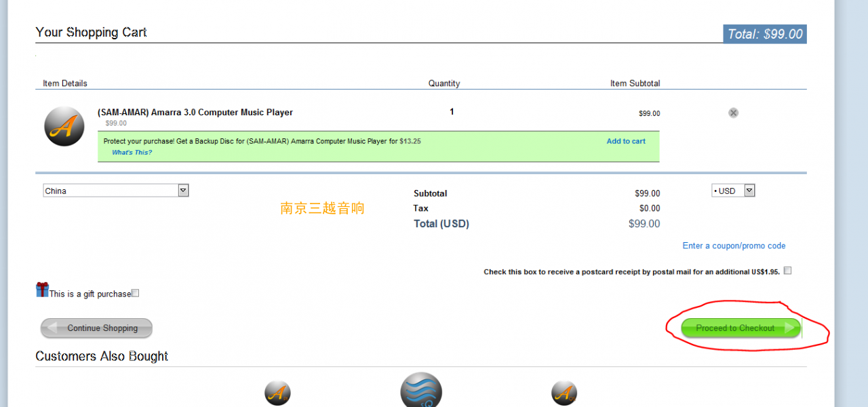868x407 pixels.
Task: Click the "(SAM-AMAR) Amarra 3.0 Computer Music Player" title
Action: coord(195,112)
